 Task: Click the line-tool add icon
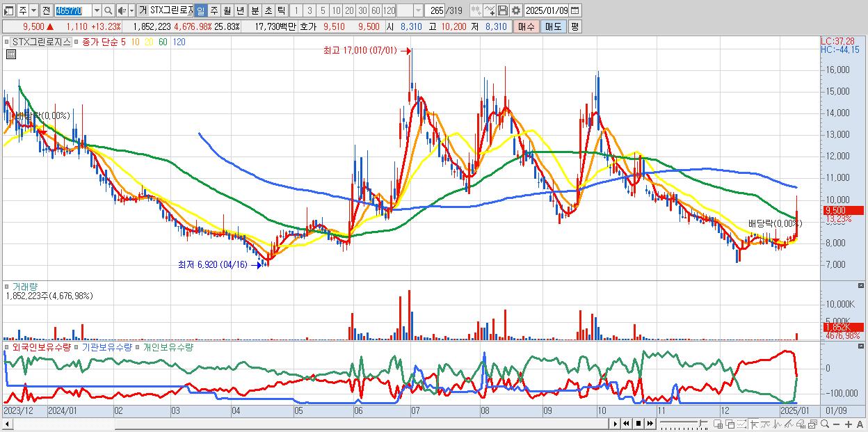[x=490, y=10]
